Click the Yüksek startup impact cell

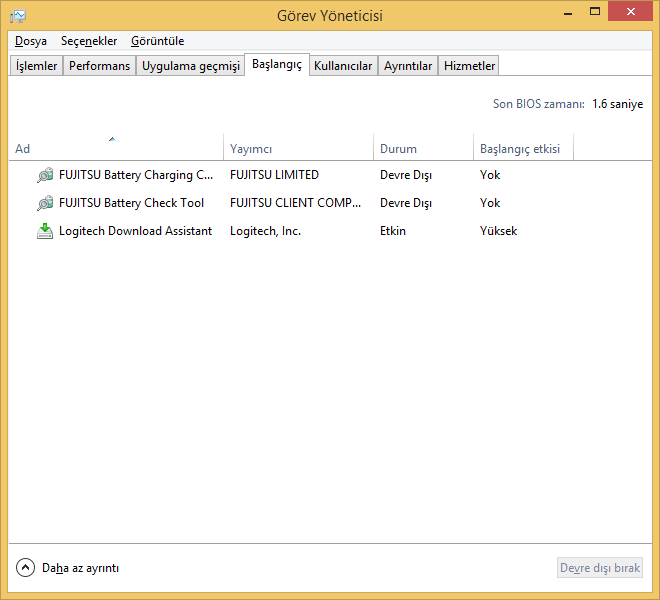(x=498, y=231)
